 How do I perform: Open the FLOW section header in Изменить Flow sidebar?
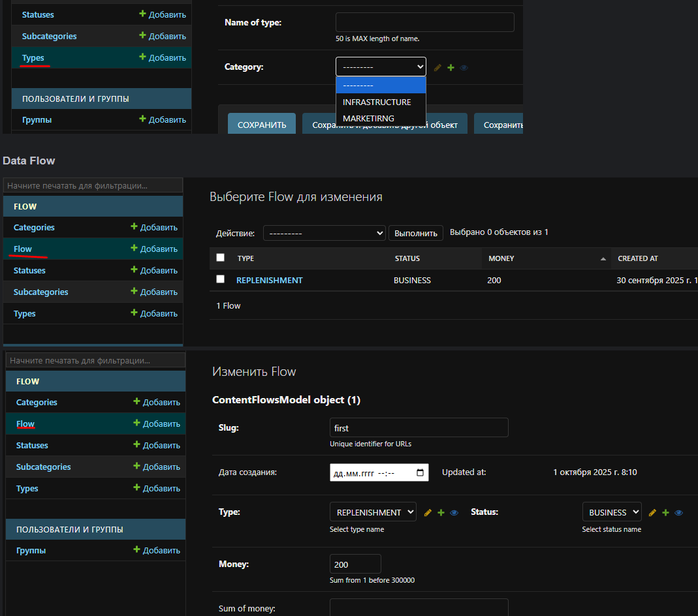click(x=27, y=382)
